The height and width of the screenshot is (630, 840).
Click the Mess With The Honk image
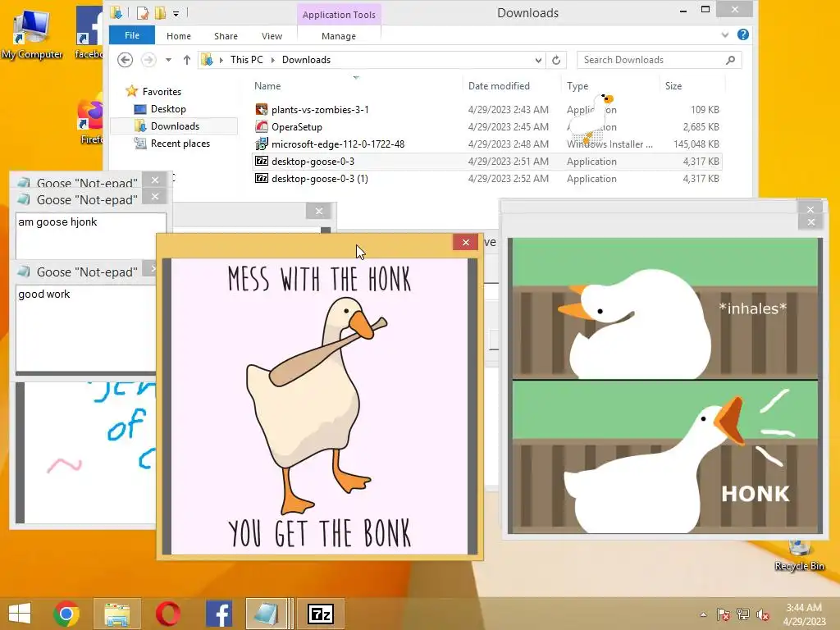pyautogui.click(x=319, y=406)
